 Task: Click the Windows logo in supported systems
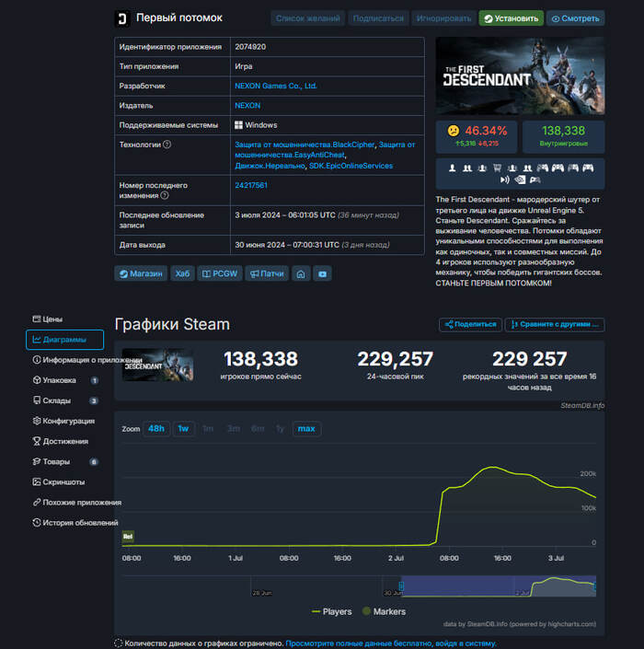click(x=238, y=125)
